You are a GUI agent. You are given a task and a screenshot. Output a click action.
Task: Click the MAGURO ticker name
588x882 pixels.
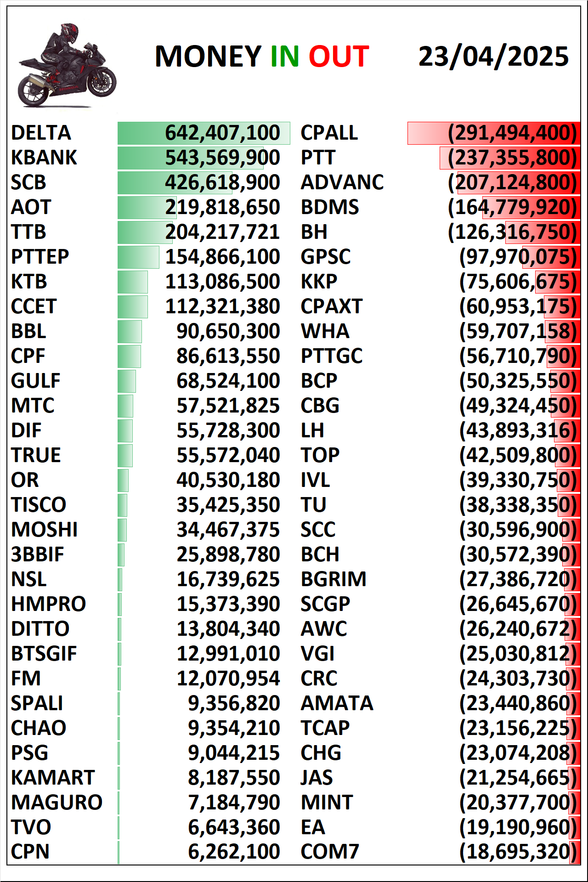point(57,803)
